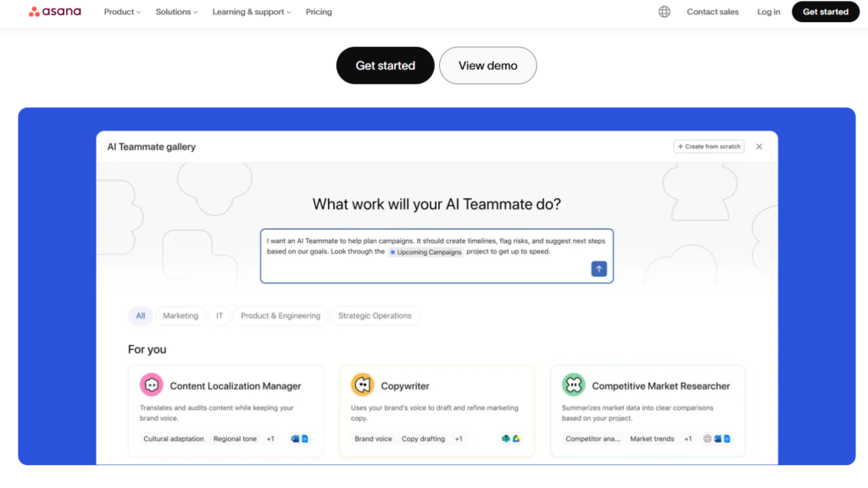Submit prompt with the blue arrow button
The height and width of the screenshot is (488, 868).
point(598,269)
